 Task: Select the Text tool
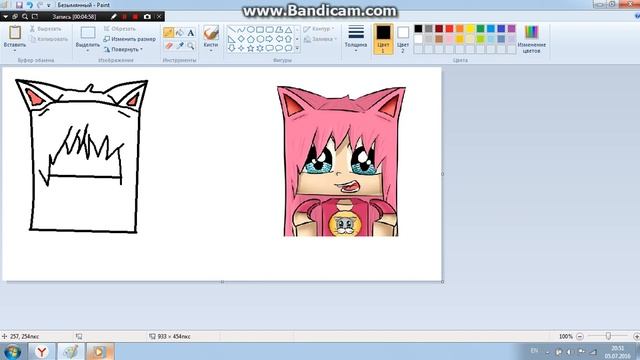pos(191,33)
